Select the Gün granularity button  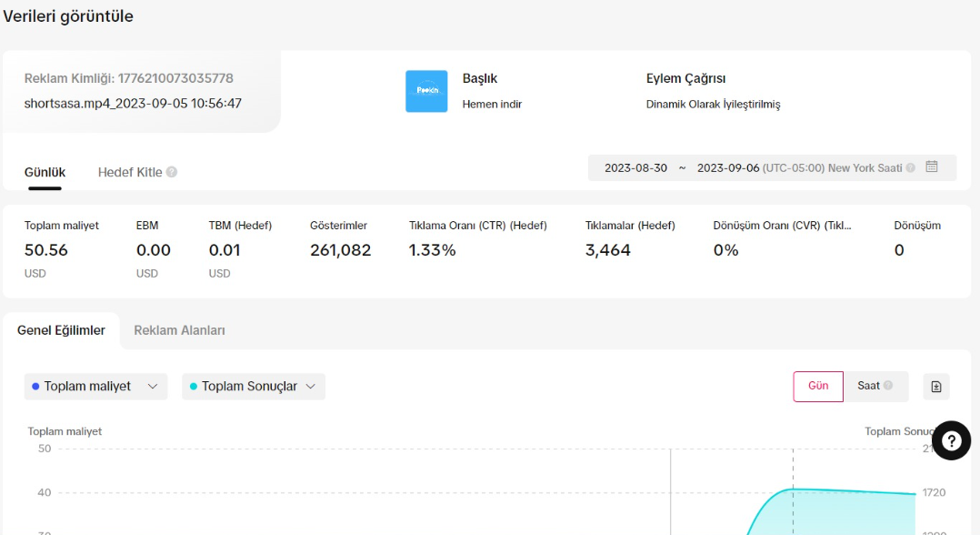tap(818, 386)
